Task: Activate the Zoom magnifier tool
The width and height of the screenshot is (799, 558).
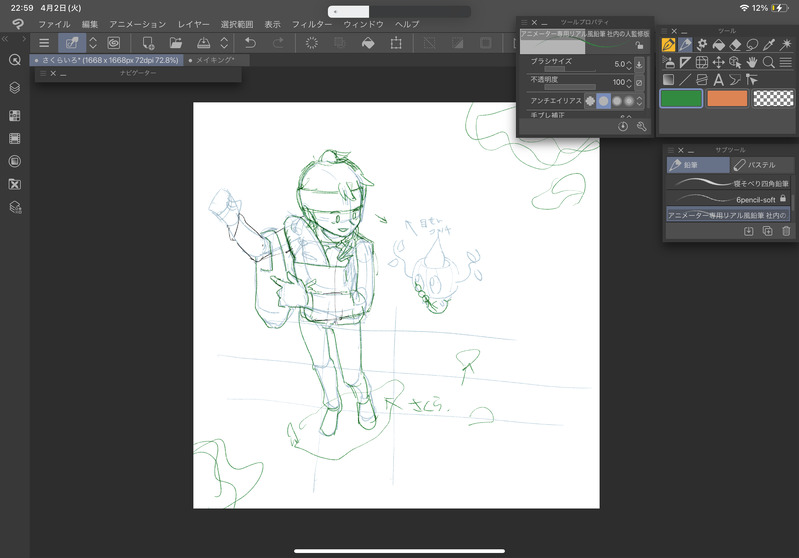Action: (x=768, y=62)
